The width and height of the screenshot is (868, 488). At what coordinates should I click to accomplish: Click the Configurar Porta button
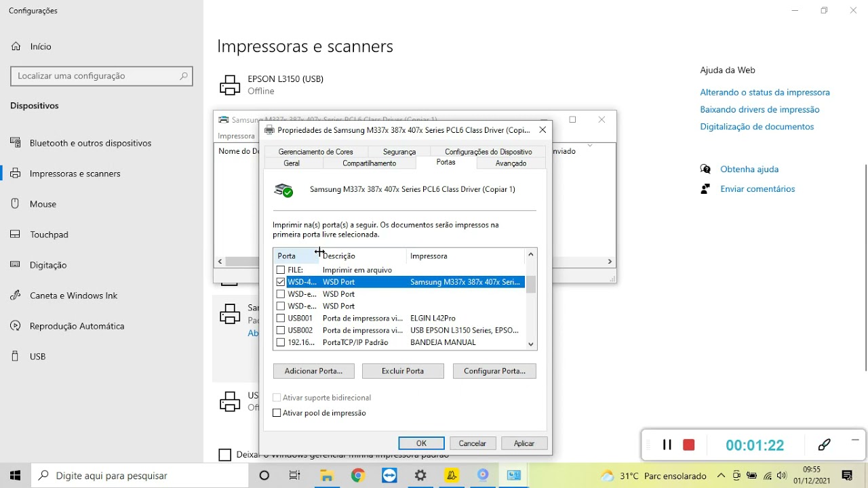pyautogui.click(x=494, y=371)
